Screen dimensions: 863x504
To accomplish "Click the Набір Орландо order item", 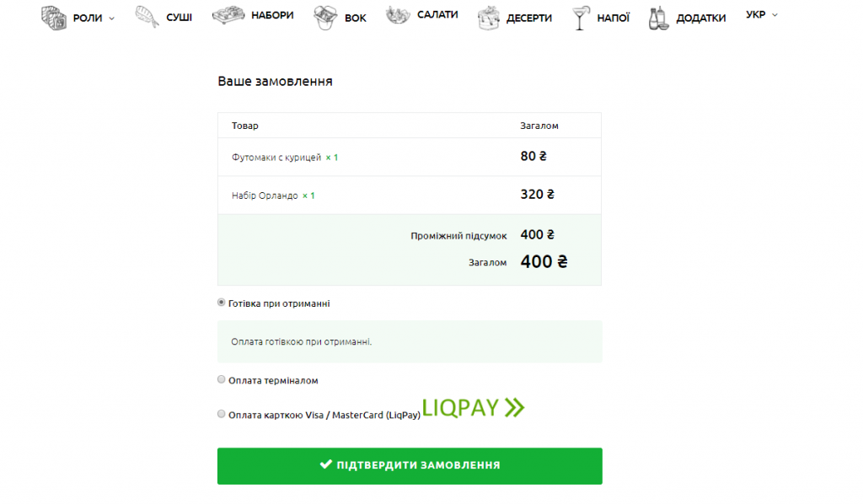I will point(265,196).
